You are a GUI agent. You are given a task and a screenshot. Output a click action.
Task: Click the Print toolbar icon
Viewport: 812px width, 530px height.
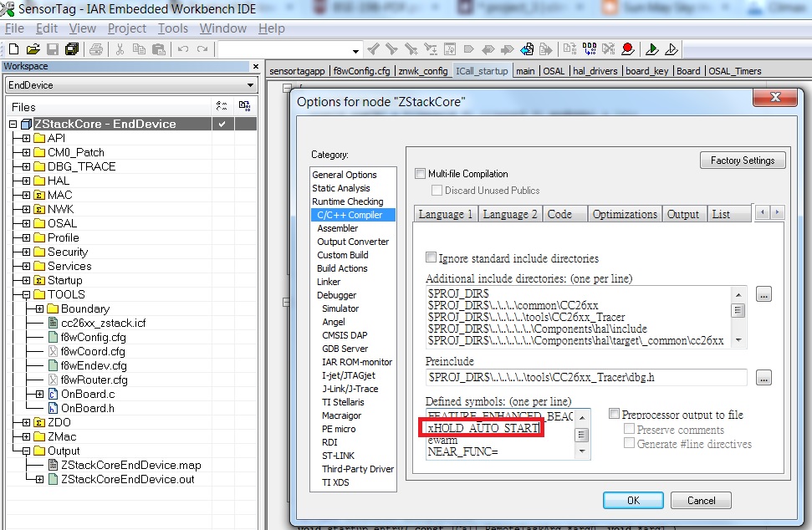point(96,49)
